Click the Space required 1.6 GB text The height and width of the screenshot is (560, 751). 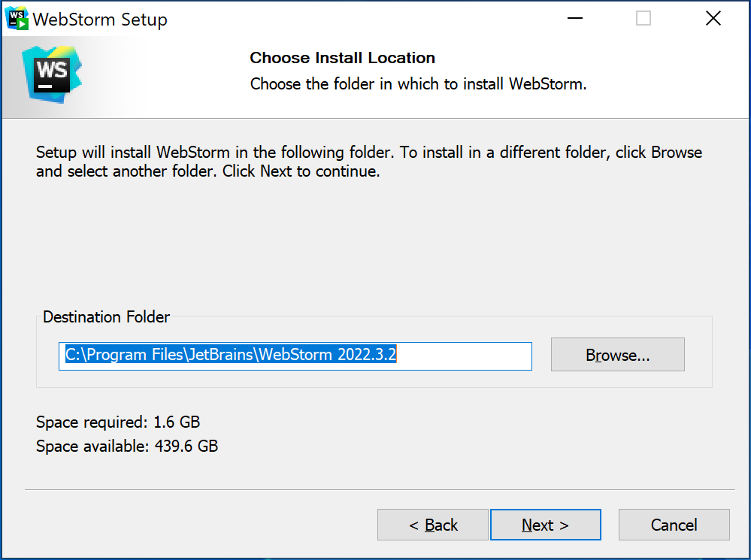click(x=117, y=422)
